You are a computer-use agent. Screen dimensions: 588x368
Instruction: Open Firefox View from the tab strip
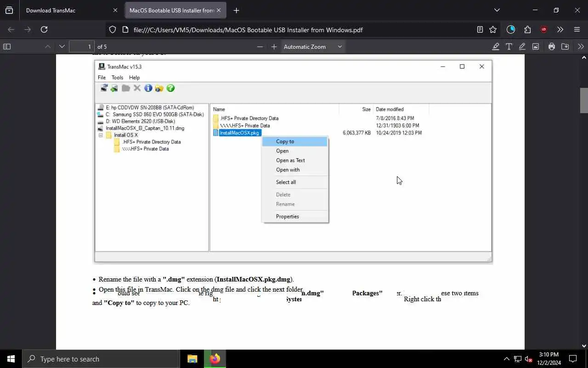tap(9, 10)
